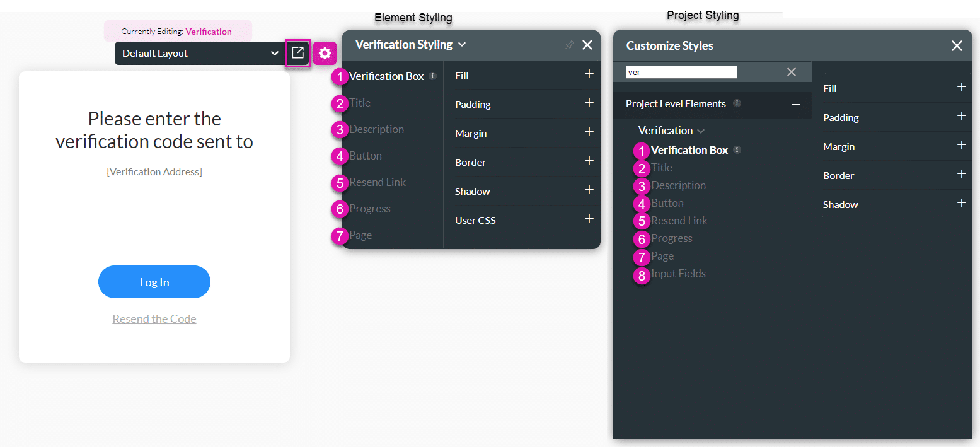980x447 pixels.
Task: Click inside the Customize Styles search box
Action: point(681,71)
